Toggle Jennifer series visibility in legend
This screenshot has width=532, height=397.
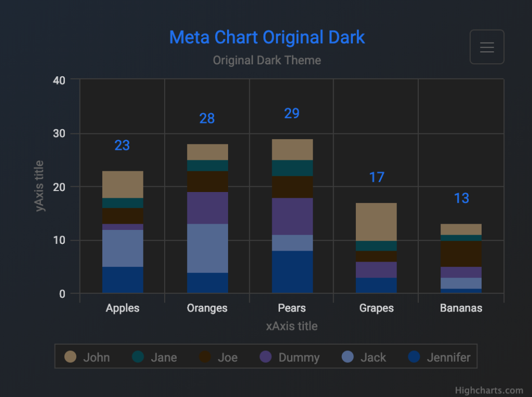click(x=448, y=357)
